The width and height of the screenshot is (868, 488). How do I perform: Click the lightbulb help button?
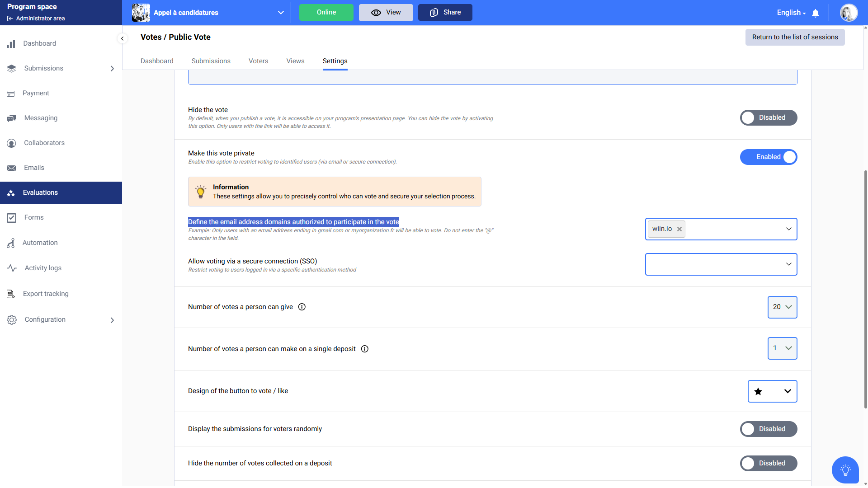845,470
